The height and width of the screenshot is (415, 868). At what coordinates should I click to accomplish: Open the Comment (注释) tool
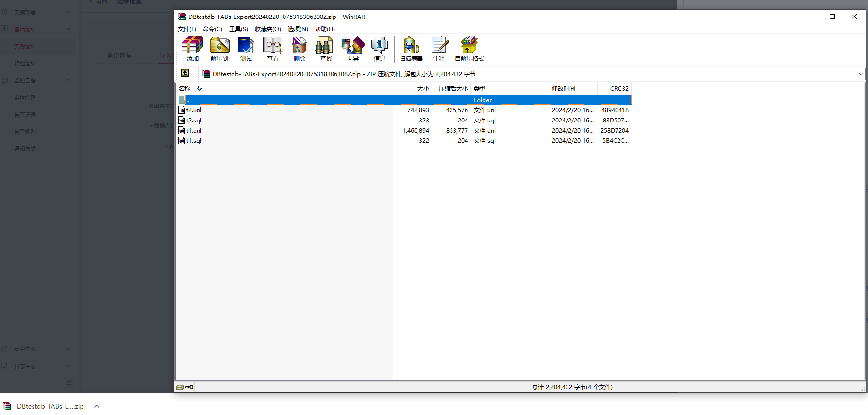pyautogui.click(x=439, y=49)
